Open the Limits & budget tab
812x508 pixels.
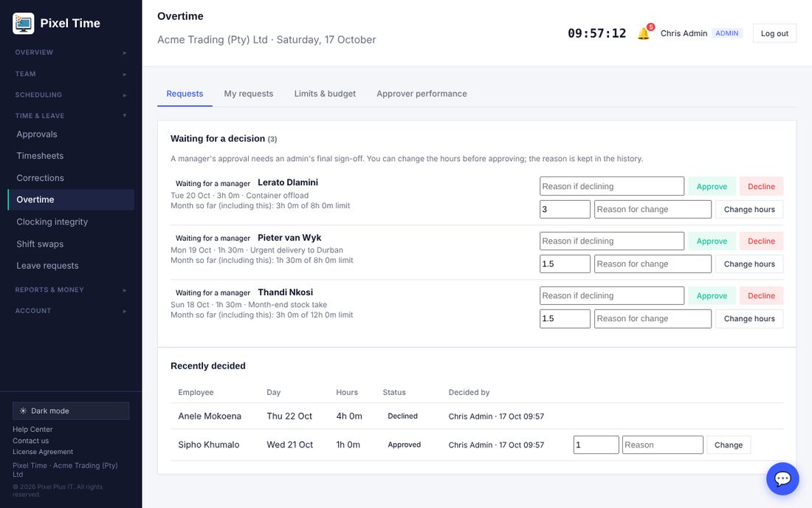(x=325, y=94)
